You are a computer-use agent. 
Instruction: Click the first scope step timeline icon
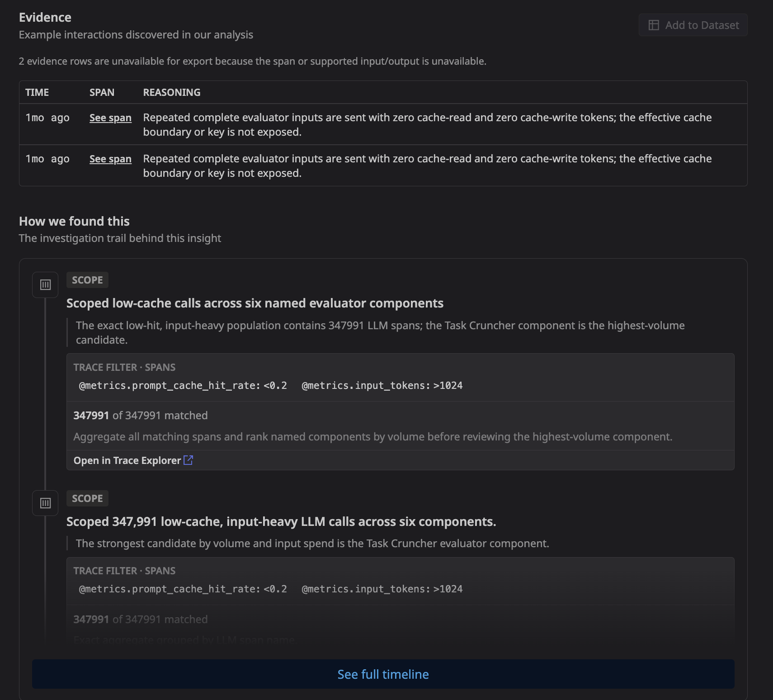45,284
